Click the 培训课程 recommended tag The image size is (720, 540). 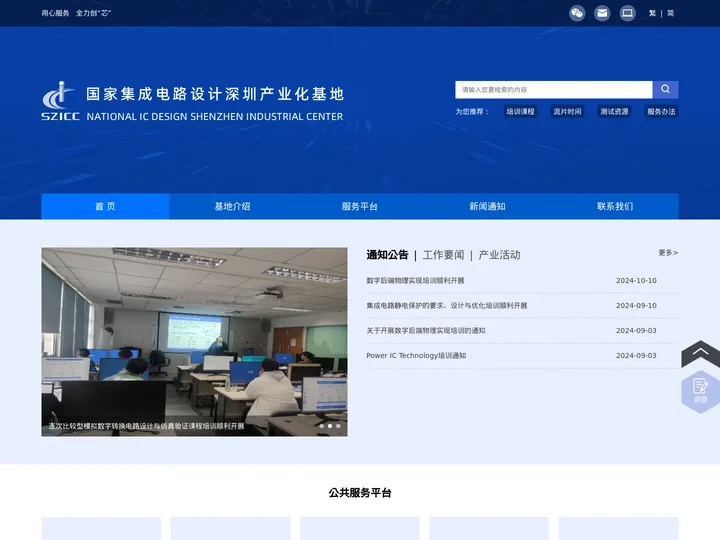(520, 112)
